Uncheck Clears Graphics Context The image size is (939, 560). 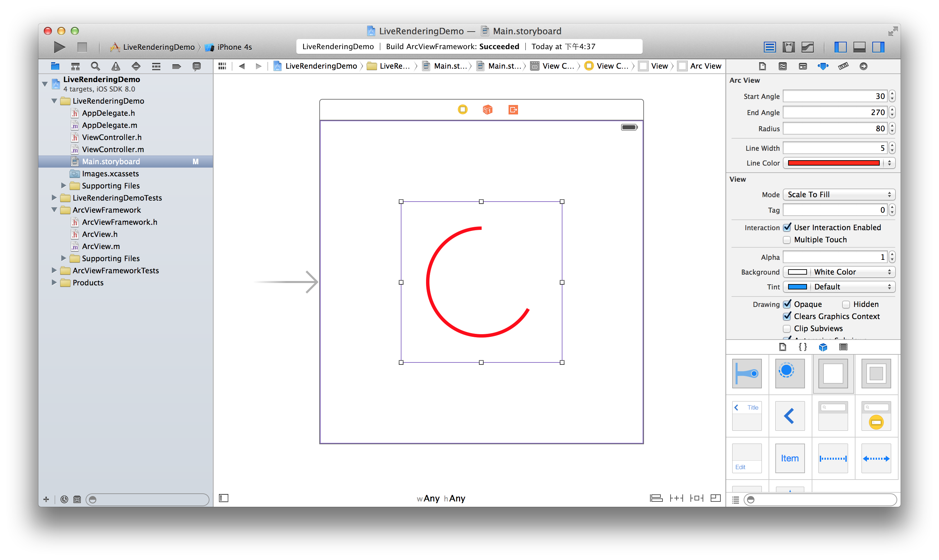(x=787, y=317)
